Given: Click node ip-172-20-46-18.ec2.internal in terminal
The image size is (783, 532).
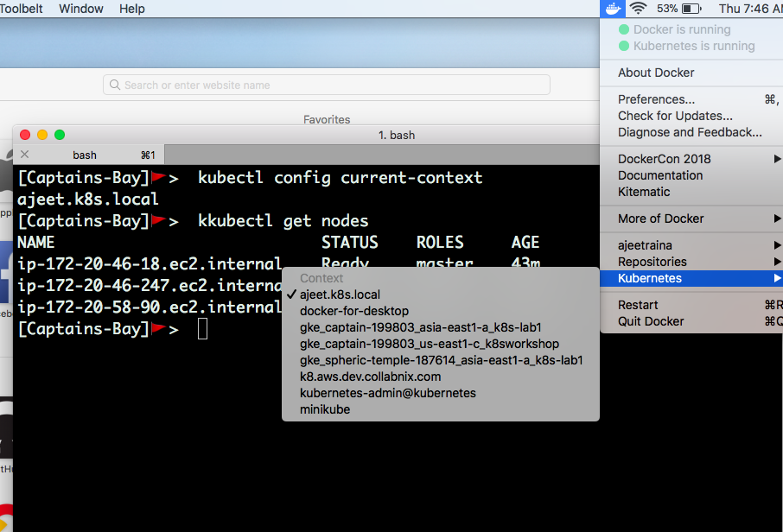Looking at the screenshot, I should pos(150,263).
